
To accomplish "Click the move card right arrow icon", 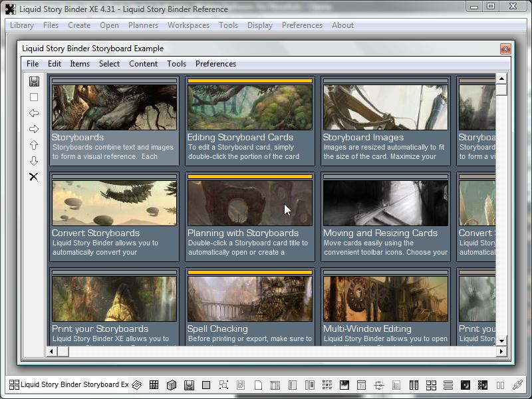I will 34,129.
